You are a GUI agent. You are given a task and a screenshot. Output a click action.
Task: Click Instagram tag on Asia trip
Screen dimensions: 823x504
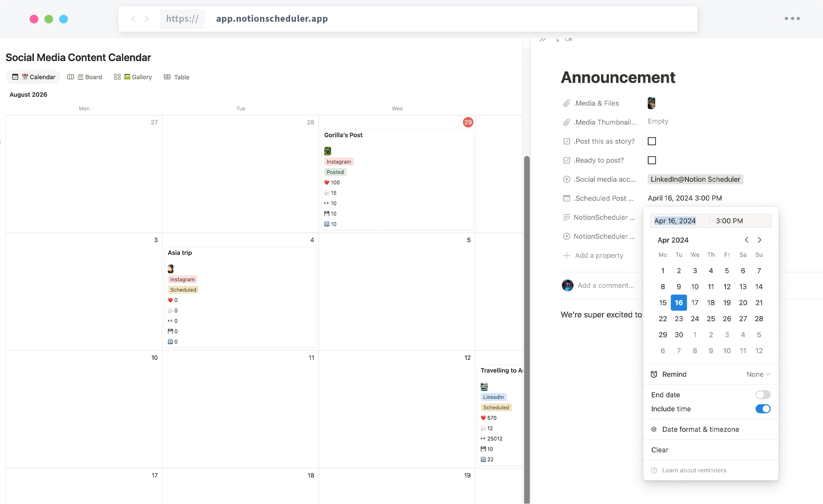[x=182, y=280]
